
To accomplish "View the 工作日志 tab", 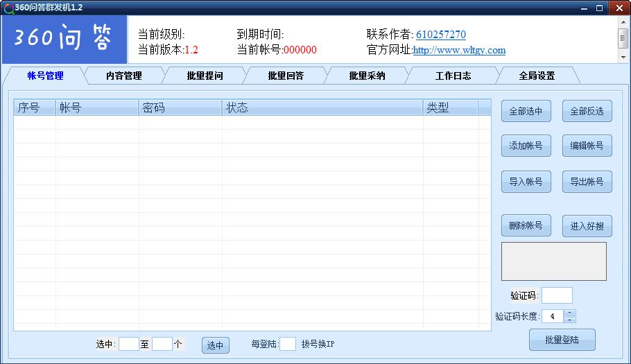I will pyautogui.click(x=453, y=76).
